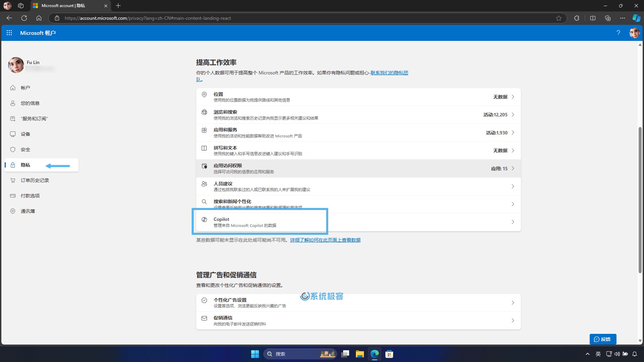Click the 拼写和文本 book icon
This screenshot has width=644, height=362.
[x=204, y=148]
